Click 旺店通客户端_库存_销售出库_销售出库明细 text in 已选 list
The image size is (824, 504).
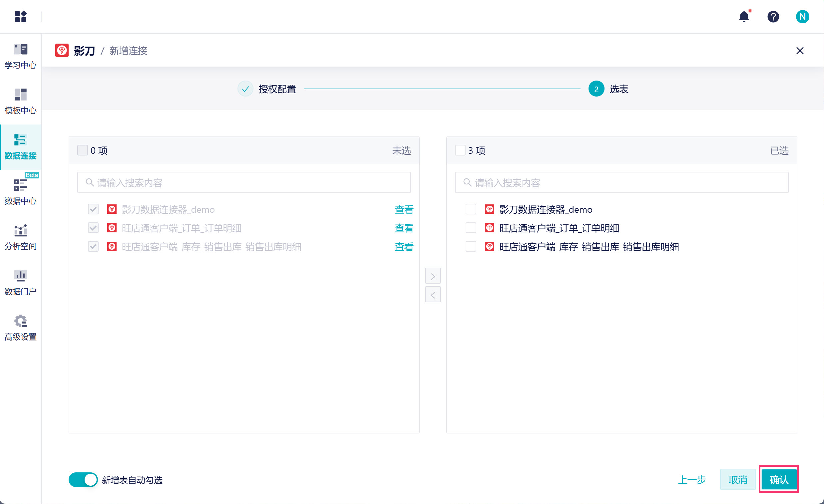tap(589, 247)
